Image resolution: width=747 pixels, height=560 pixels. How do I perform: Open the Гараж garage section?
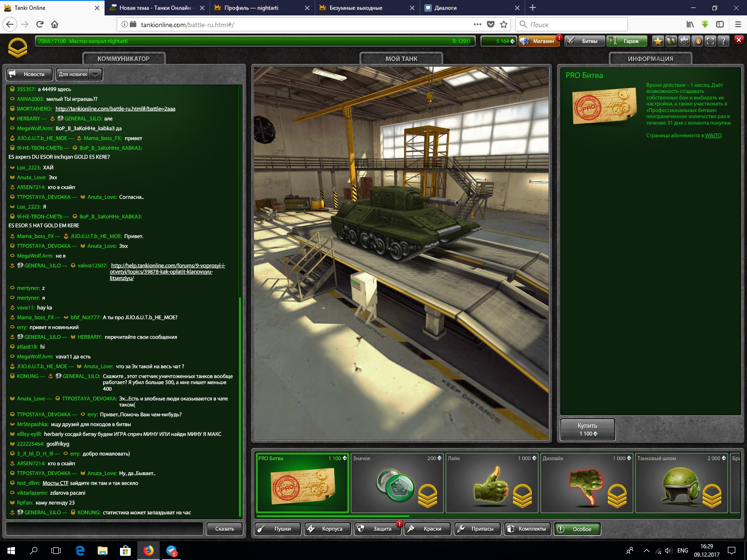[627, 41]
